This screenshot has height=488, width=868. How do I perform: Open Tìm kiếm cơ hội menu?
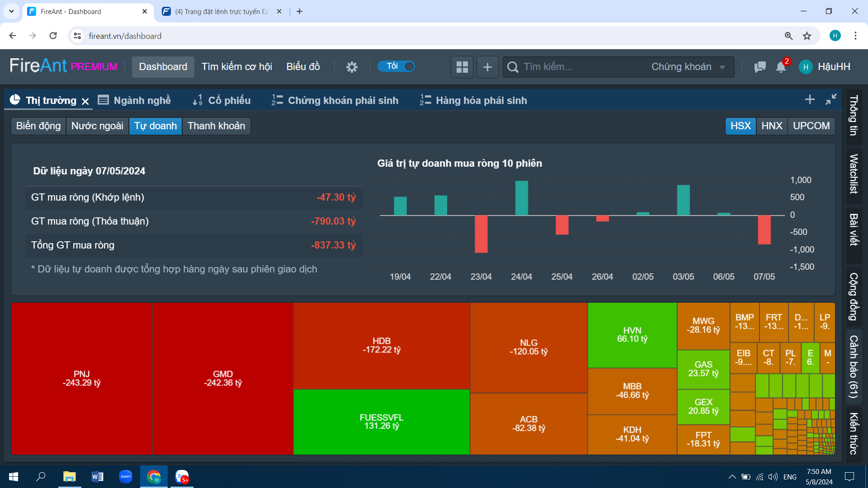coord(236,67)
